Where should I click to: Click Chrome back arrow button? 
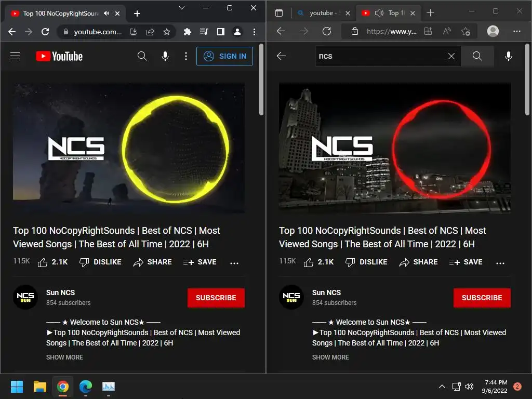pos(12,32)
